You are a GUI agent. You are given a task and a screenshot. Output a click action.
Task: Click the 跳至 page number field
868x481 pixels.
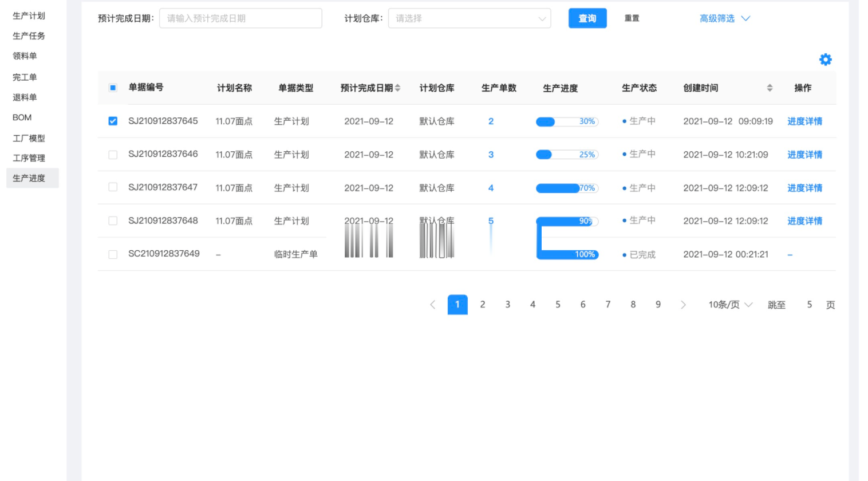[809, 305]
